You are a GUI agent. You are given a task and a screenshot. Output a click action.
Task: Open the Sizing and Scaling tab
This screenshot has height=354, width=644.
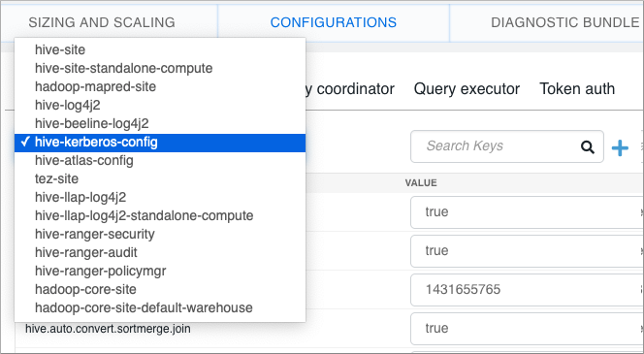[102, 22]
